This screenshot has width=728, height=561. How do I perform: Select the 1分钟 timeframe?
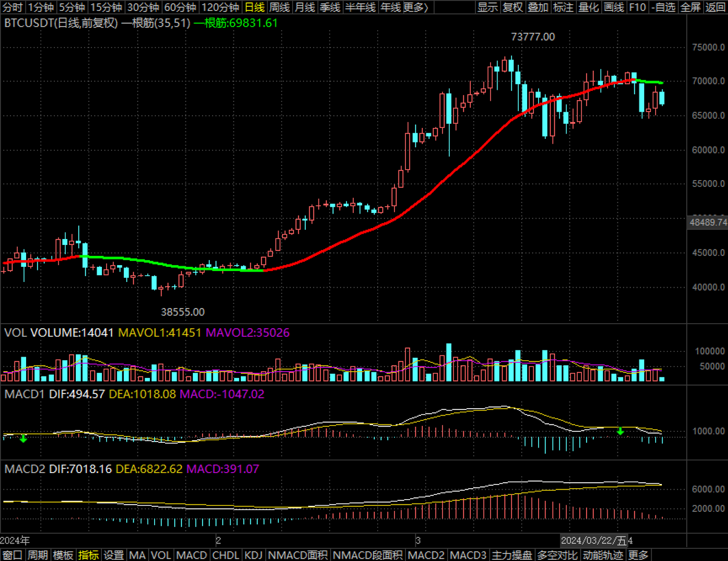click(x=41, y=7)
